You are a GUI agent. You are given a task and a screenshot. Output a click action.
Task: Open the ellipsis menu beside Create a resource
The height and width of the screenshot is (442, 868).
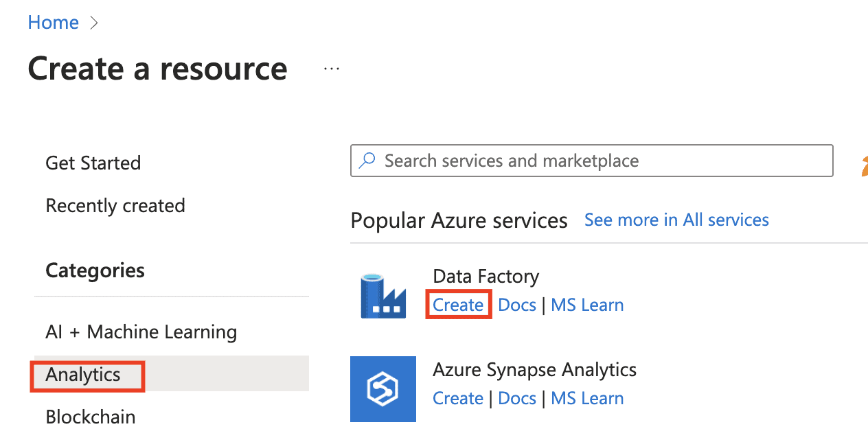click(332, 69)
